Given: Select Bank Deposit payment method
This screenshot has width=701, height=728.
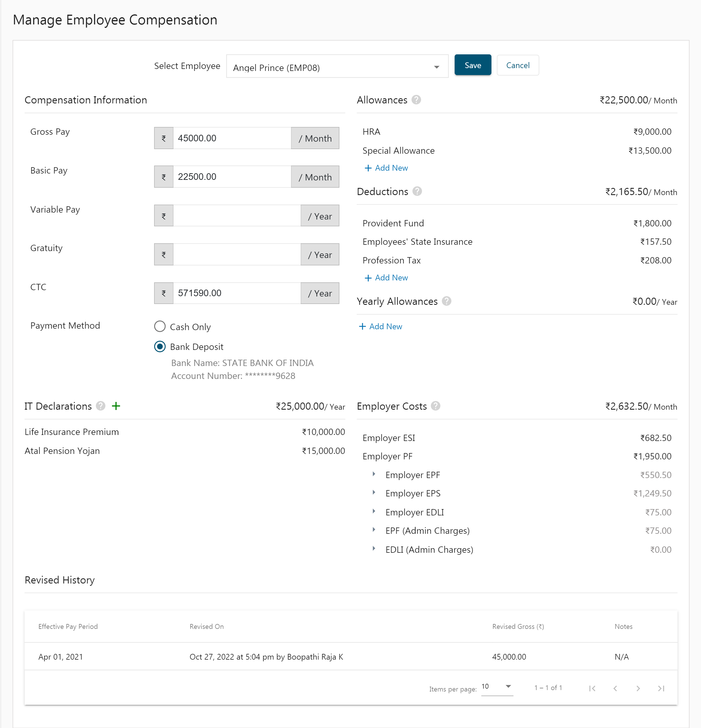Looking at the screenshot, I should 160,346.
